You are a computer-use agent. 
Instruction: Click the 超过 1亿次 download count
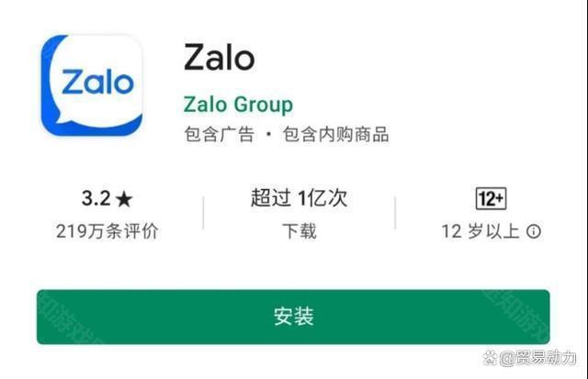(x=299, y=197)
